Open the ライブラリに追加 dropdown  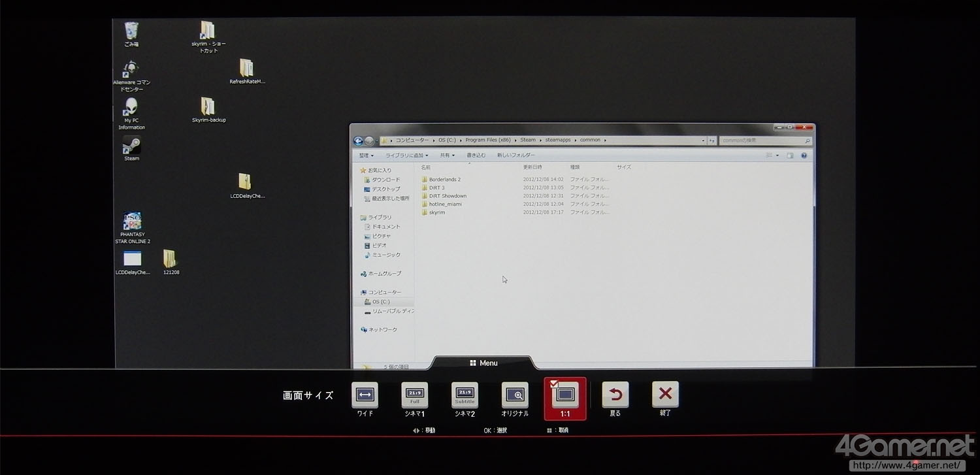tap(406, 156)
